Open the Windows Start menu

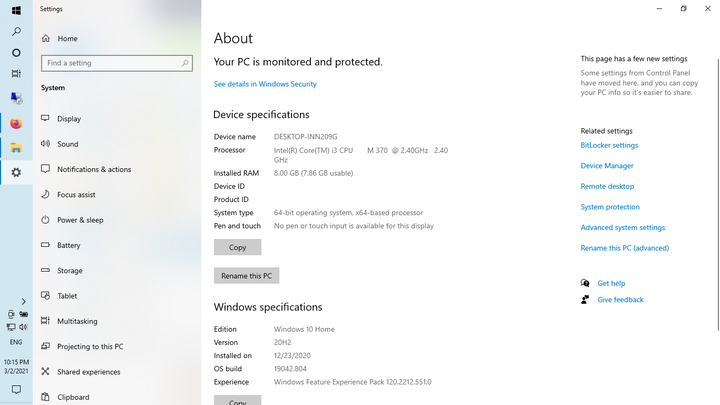[x=16, y=10]
